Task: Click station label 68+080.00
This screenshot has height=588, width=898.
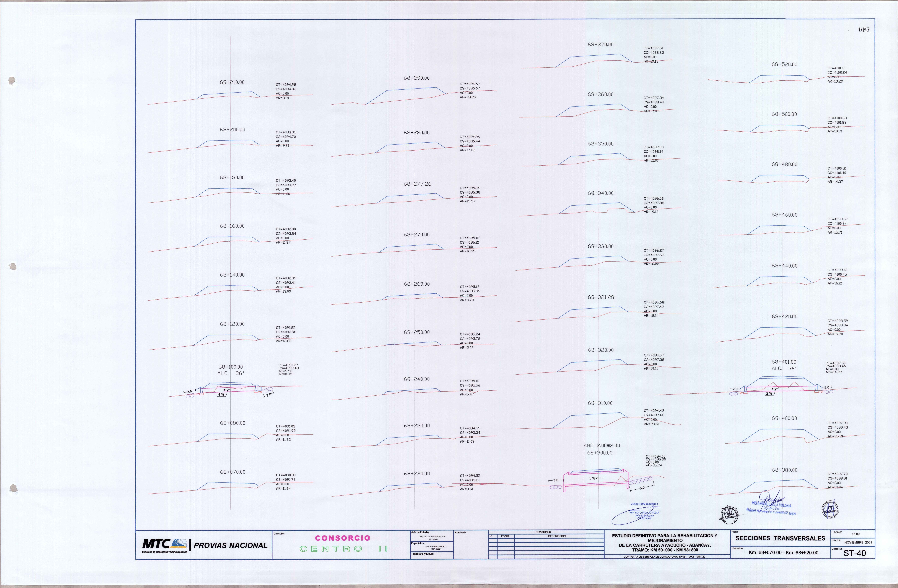Action: point(232,423)
